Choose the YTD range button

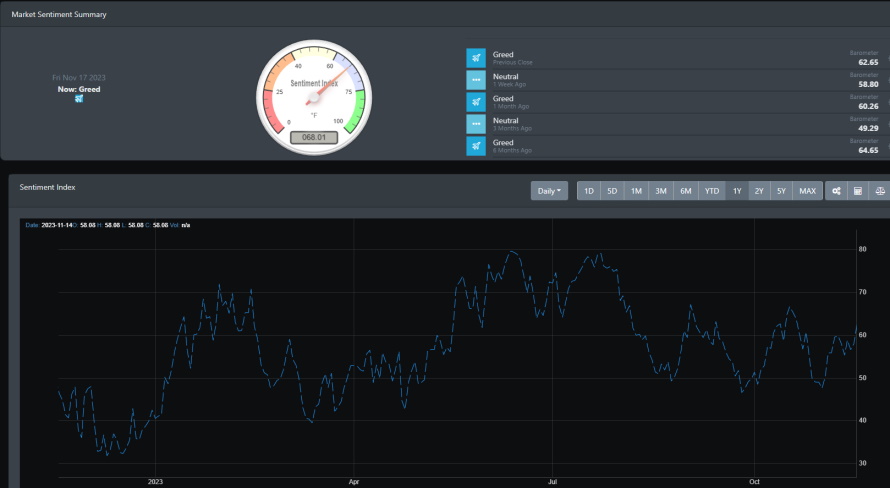tap(712, 191)
